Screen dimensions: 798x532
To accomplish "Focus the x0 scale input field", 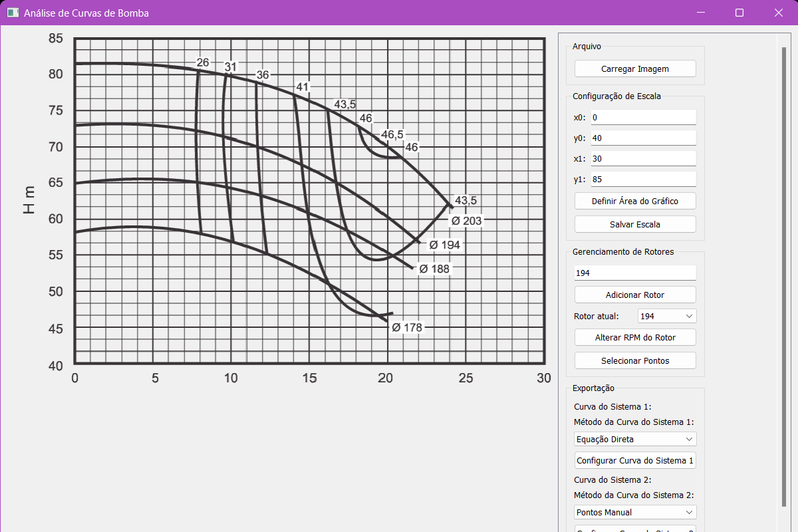I will click(x=643, y=117).
